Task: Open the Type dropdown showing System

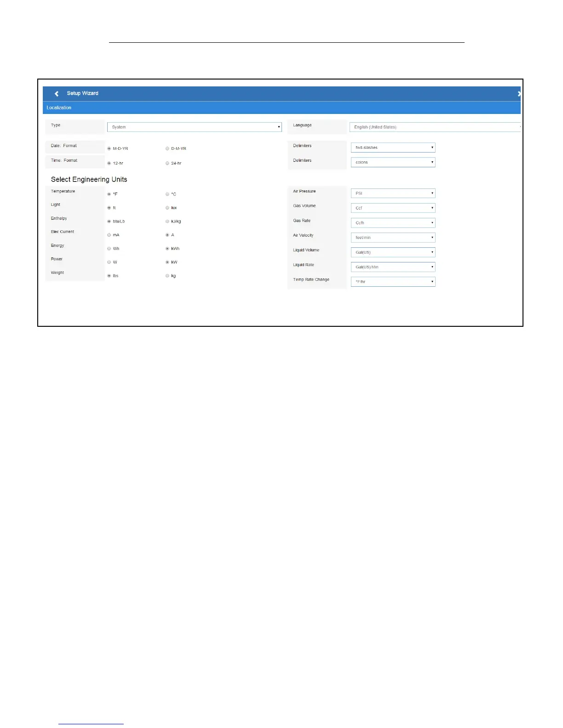Action: (x=194, y=127)
